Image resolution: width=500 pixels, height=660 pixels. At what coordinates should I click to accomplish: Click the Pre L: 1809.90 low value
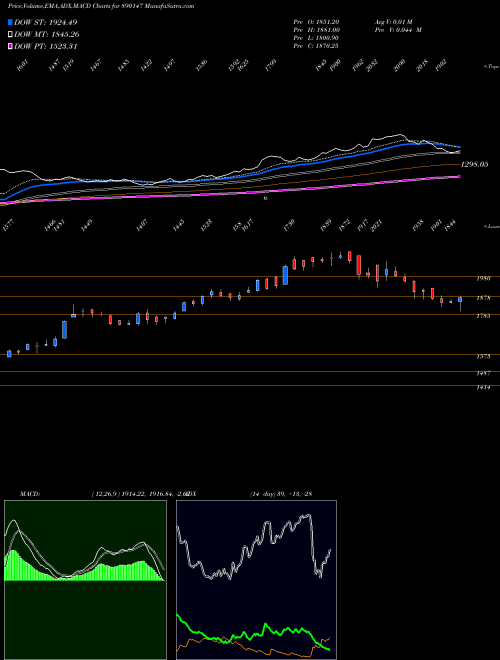point(316,38)
